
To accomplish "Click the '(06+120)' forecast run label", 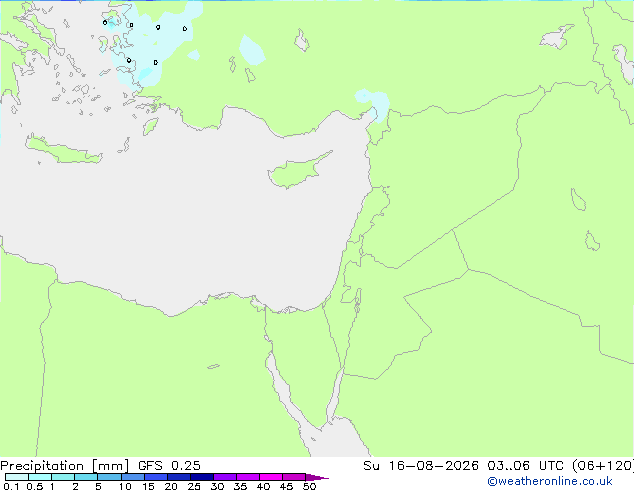I will (603, 466).
